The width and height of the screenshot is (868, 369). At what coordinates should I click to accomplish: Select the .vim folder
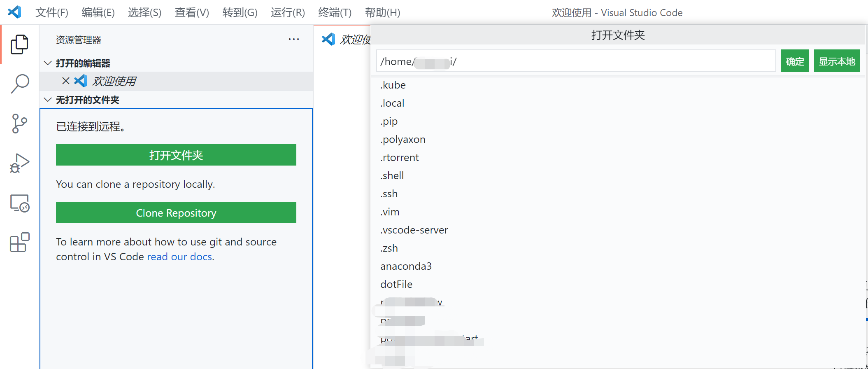pyautogui.click(x=617, y=212)
